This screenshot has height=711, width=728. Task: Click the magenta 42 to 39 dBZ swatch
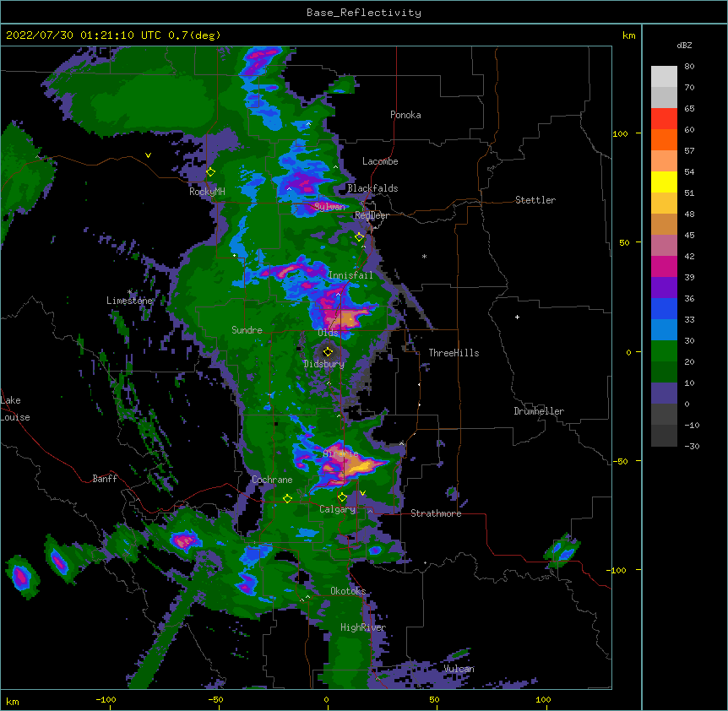(664, 266)
